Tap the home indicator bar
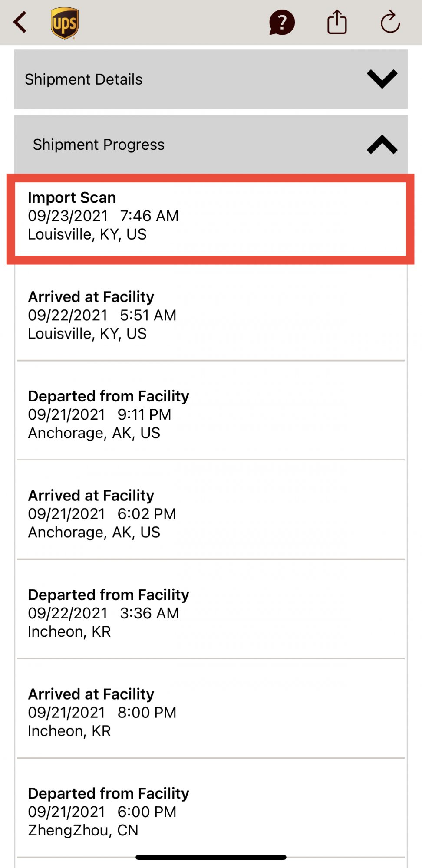The height and width of the screenshot is (868, 422). [x=211, y=857]
